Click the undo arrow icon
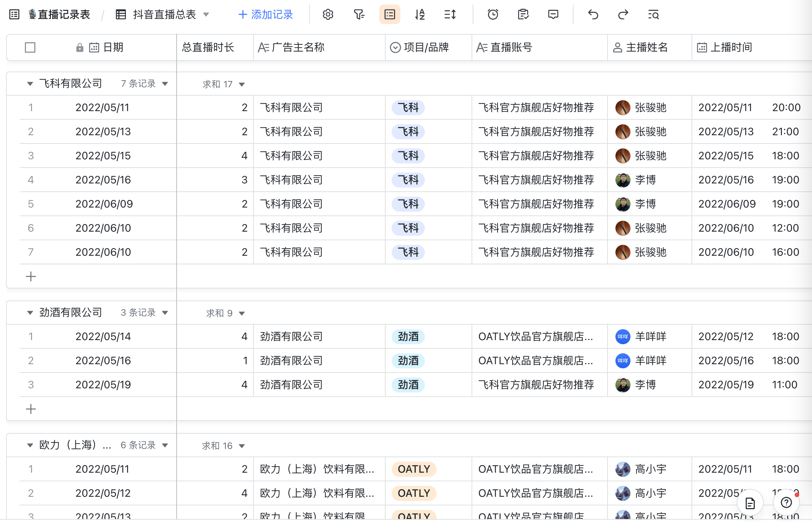 593,15
